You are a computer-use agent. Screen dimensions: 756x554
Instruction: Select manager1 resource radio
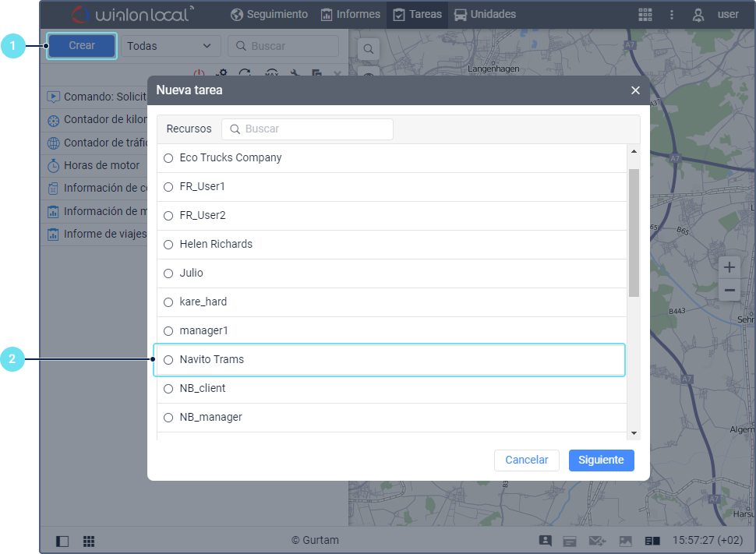[168, 331]
